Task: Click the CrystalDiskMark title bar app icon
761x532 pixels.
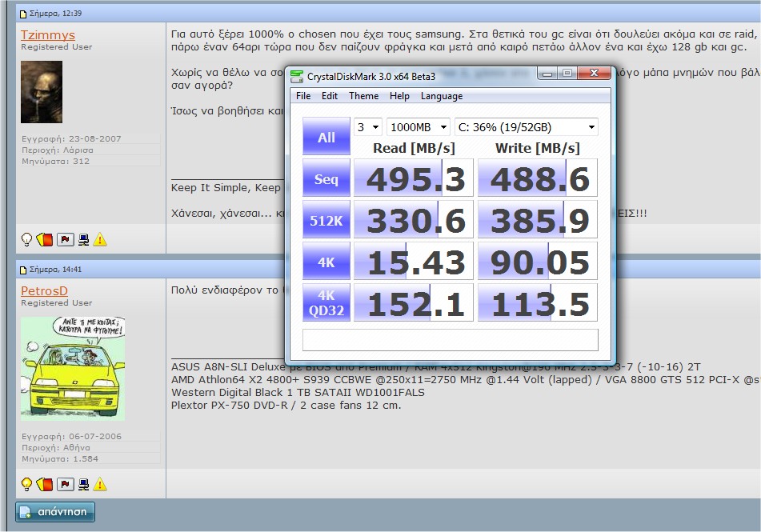Action: 297,76
